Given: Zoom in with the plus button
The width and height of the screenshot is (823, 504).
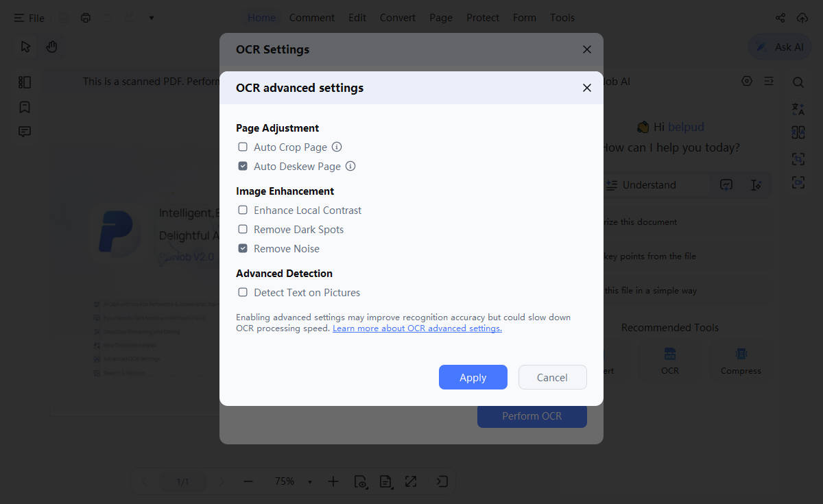Looking at the screenshot, I should pyautogui.click(x=333, y=481).
